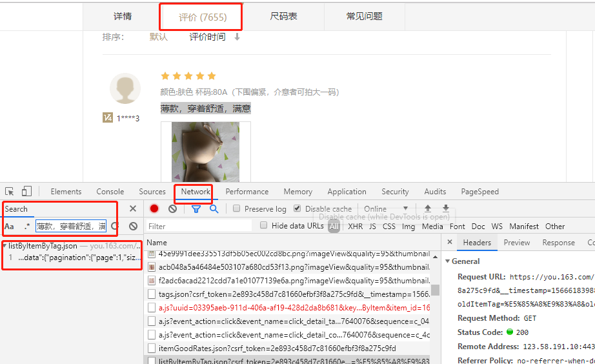
Task: Select the red a.js?uuid request row
Action: pyautogui.click(x=288, y=307)
